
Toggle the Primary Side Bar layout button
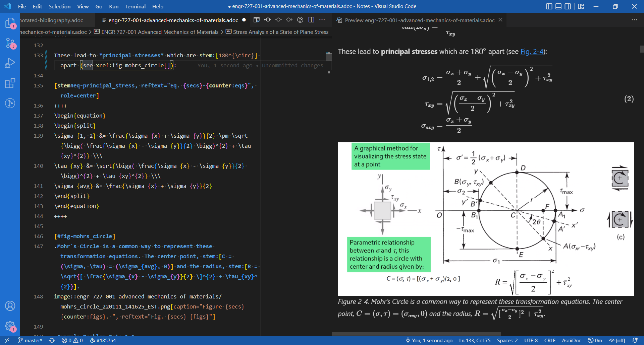point(549,6)
